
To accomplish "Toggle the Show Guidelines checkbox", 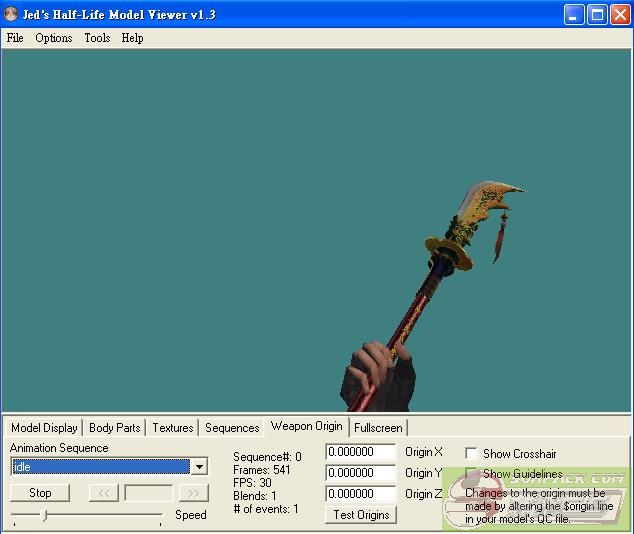I will pyautogui.click(x=472, y=474).
